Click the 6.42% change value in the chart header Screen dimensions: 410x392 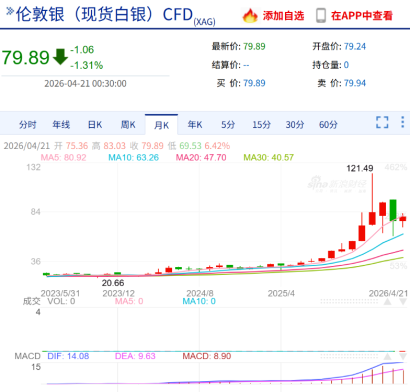pos(217,146)
